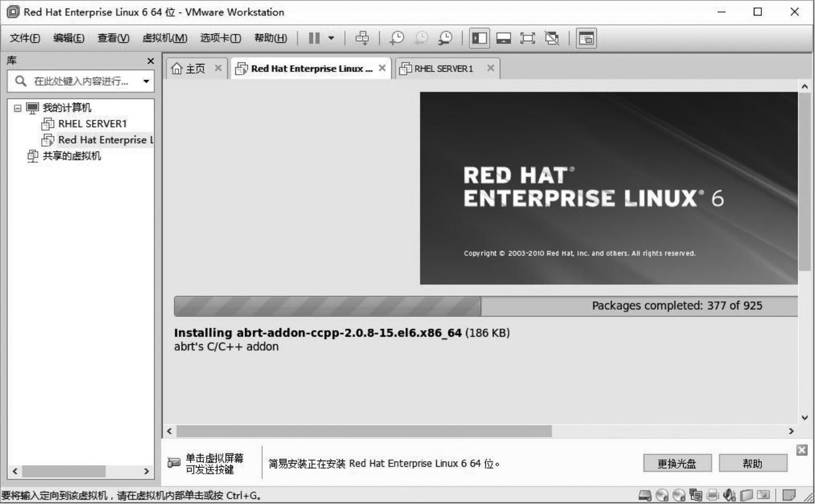Select 我的计算机 in the library tree
The width and height of the screenshot is (815, 504).
coord(67,108)
